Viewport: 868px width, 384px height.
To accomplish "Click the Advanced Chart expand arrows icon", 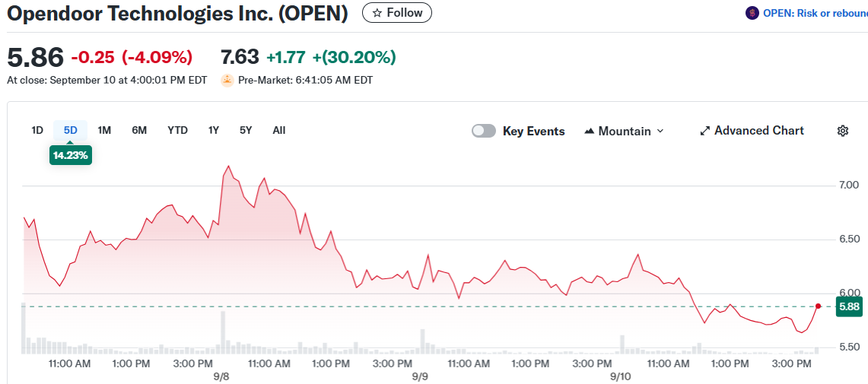I will pyautogui.click(x=704, y=131).
